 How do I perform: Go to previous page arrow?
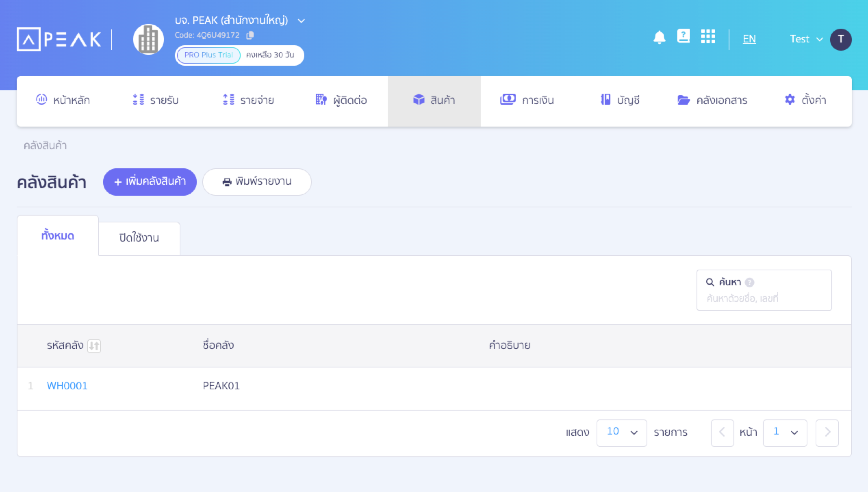pyautogui.click(x=722, y=432)
